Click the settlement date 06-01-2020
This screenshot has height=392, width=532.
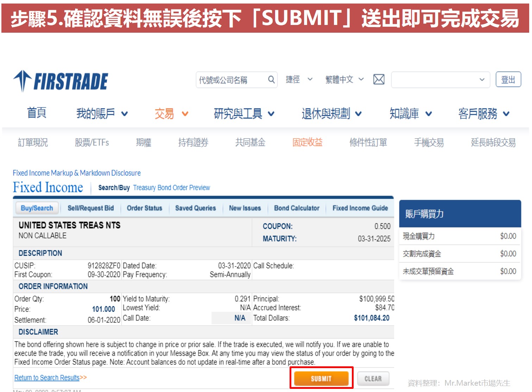pos(104,320)
